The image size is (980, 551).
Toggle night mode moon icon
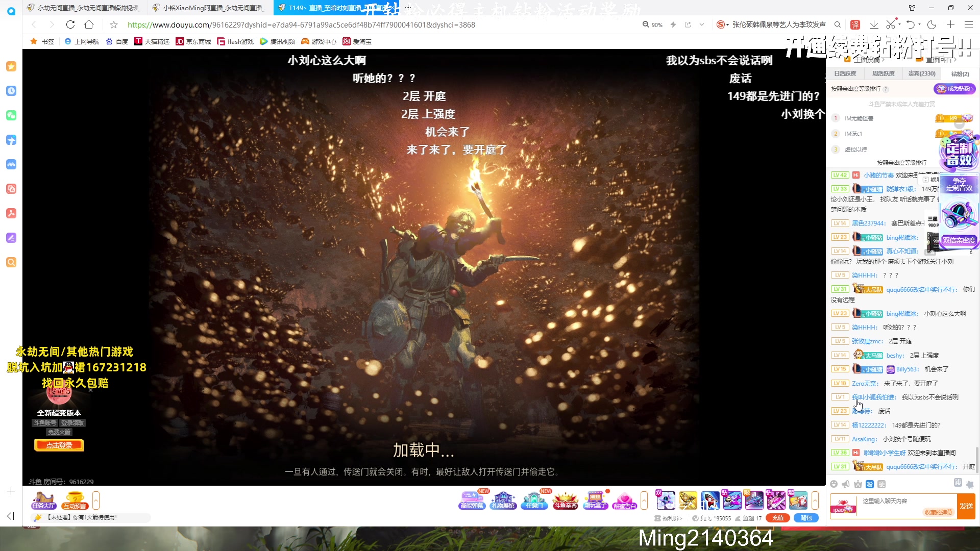(x=932, y=24)
